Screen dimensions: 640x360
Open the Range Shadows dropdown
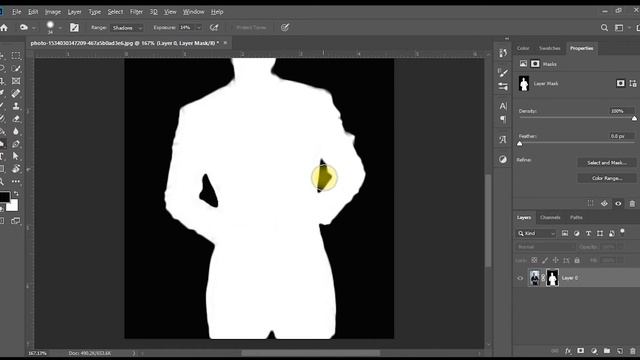coord(127,28)
